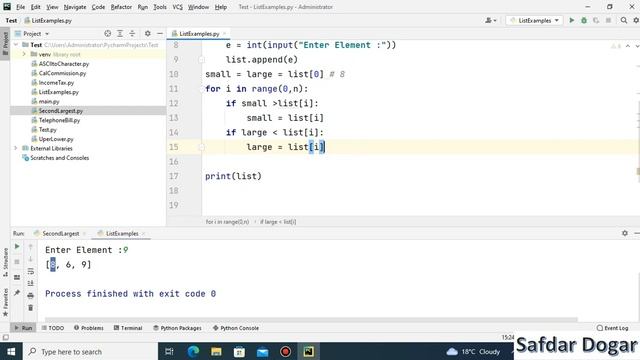Image resolution: width=640 pixels, height=360 pixels.
Task: Open Python Packages tool window
Action: (178, 328)
